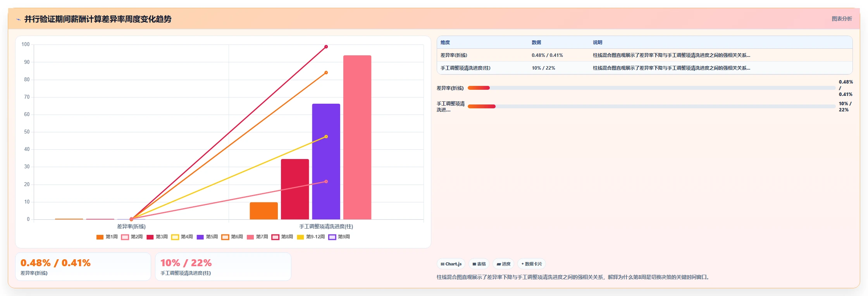Click the topmost crimson line endpoint
The height and width of the screenshot is (296, 868).
(326, 47)
